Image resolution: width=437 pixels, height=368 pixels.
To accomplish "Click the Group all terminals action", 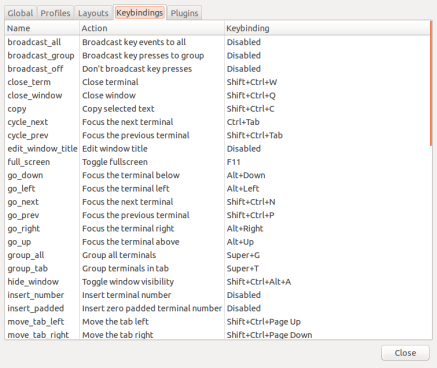I will (x=119, y=255).
